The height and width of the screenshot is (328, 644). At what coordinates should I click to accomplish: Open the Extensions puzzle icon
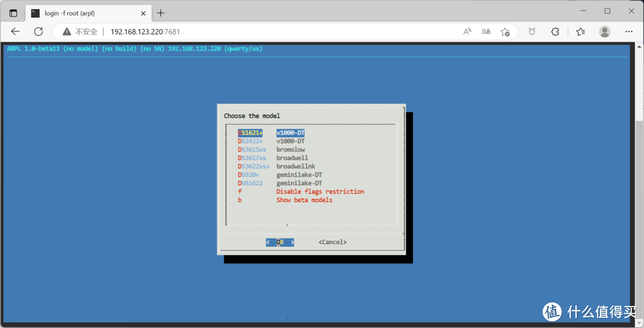click(x=555, y=32)
